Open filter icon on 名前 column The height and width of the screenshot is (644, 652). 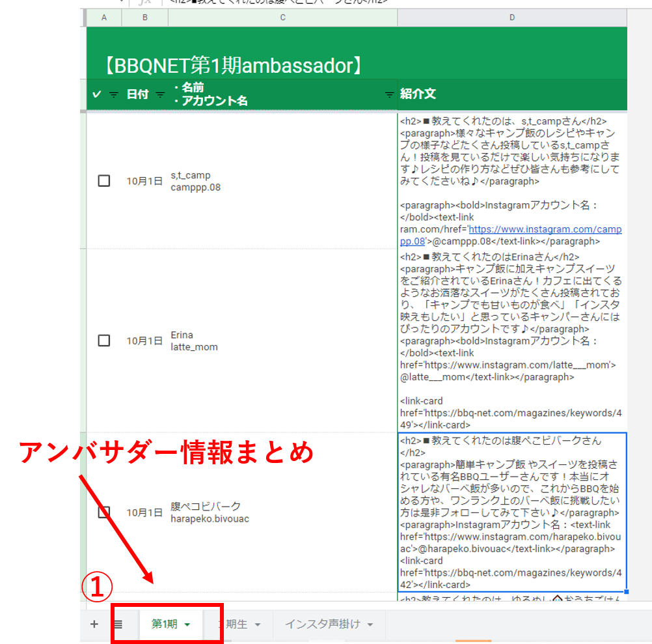389,94
